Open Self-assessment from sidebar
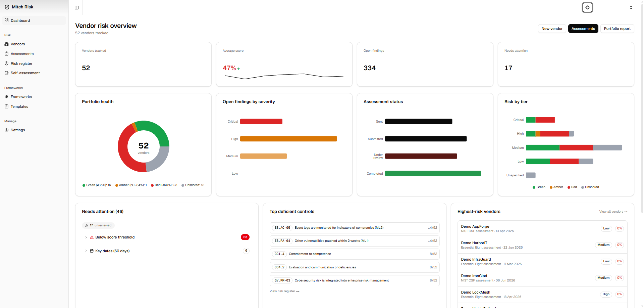Viewport: 644px width, 308px height. point(34,73)
